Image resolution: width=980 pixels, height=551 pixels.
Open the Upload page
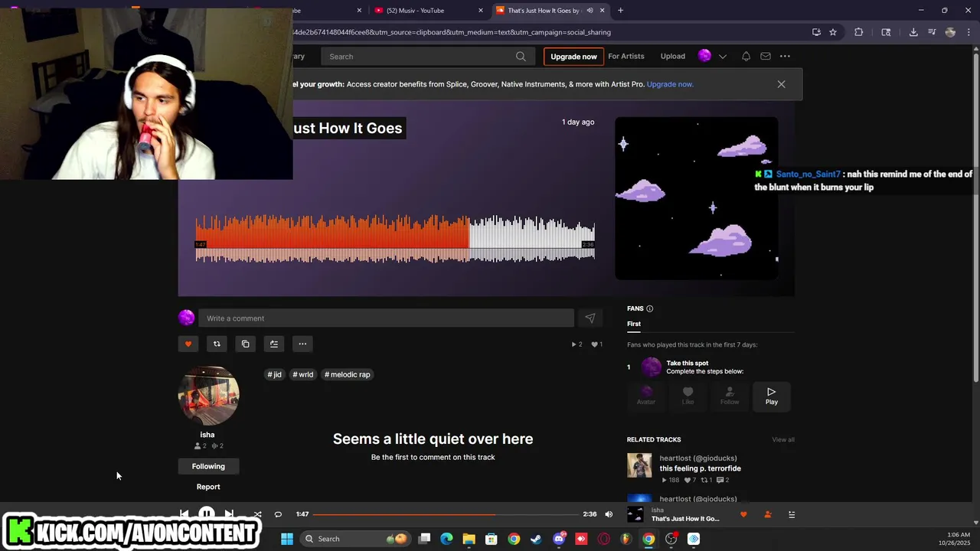(673, 56)
